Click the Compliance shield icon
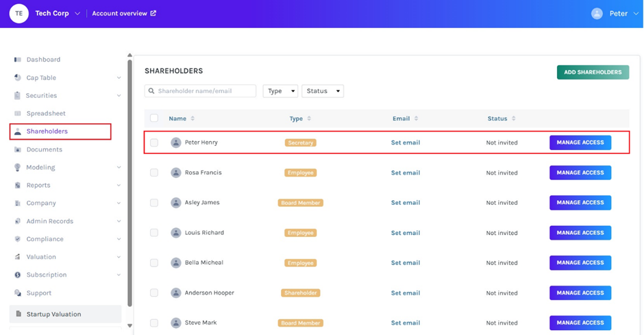This screenshot has height=335, width=644. pyautogui.click(x=18, y=239)
